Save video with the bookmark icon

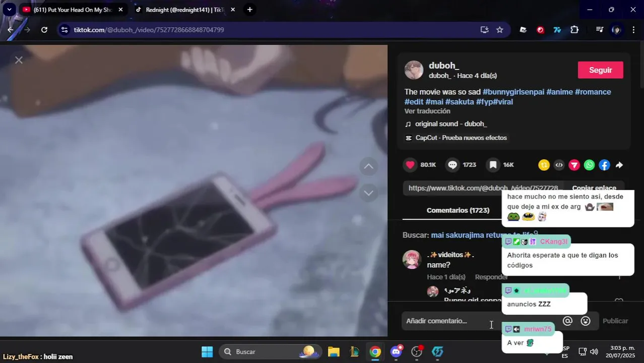click(493, 165)
